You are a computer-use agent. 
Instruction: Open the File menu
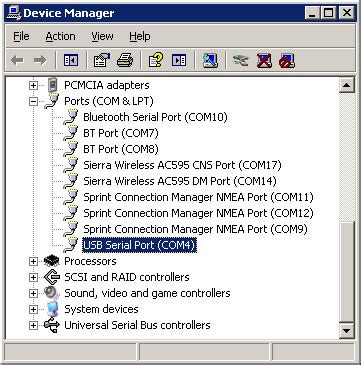21,36
